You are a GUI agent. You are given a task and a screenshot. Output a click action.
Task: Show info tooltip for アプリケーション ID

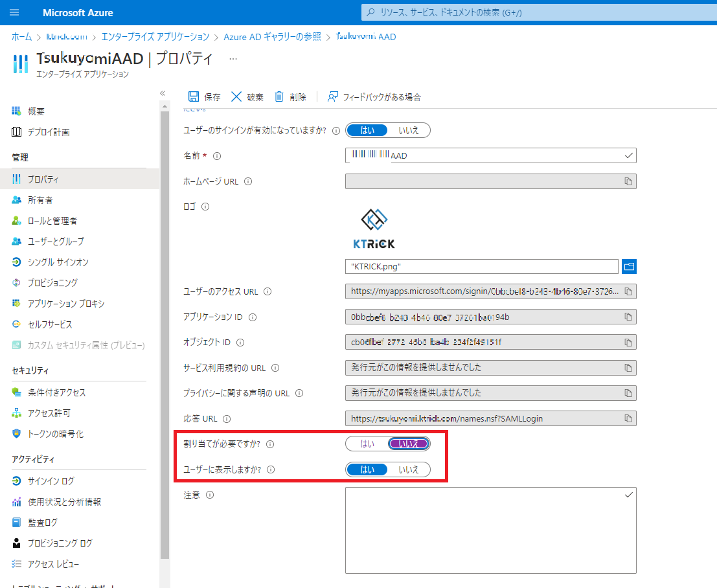(x=253, y=317)
